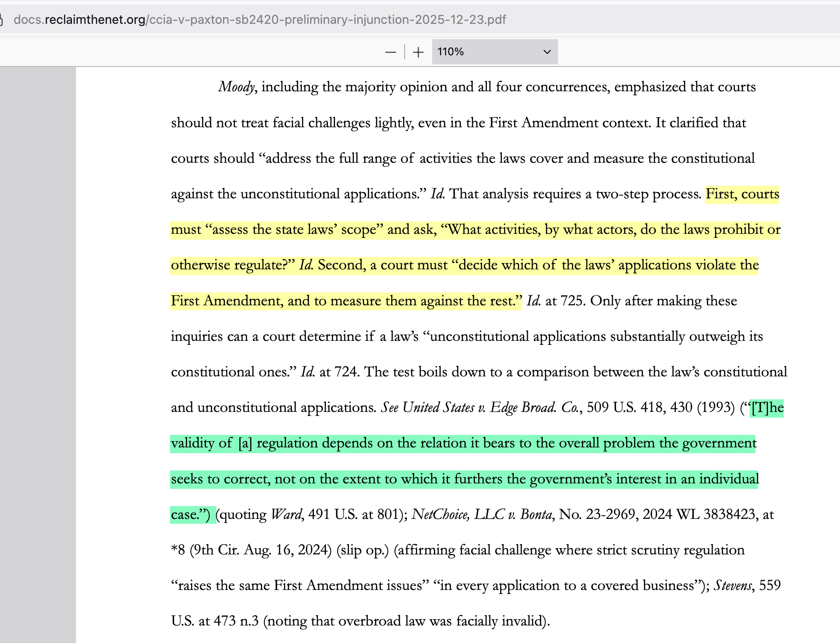The width and height of the screenshot is (840, 643).
Task: Click the italic word "Moody" starting the paragraph
Action: (237, 87)
